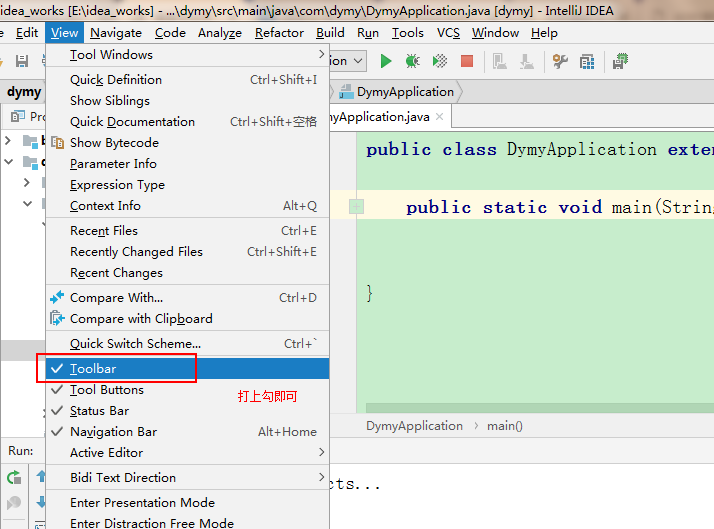This screenshot has width=714, height=529.
Task: Click the SDK/chip icon at toolbar end
Action: coord(620,61)
